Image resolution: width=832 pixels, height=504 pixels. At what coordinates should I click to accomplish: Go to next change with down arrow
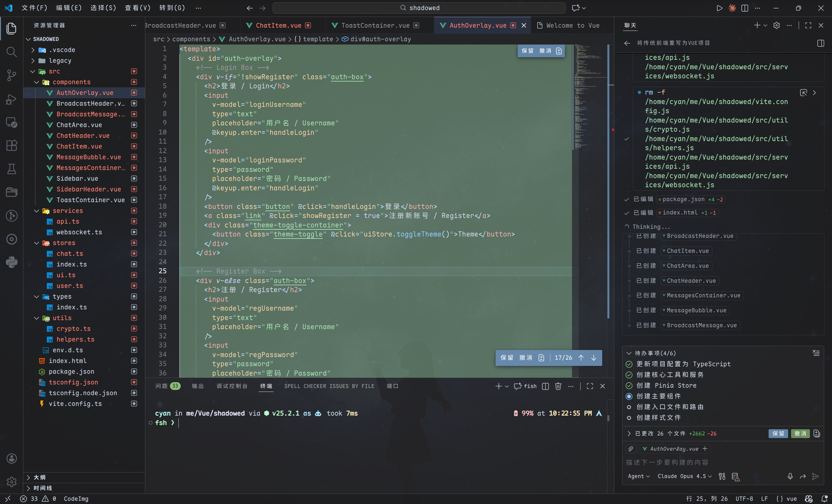tap(593, 358)
